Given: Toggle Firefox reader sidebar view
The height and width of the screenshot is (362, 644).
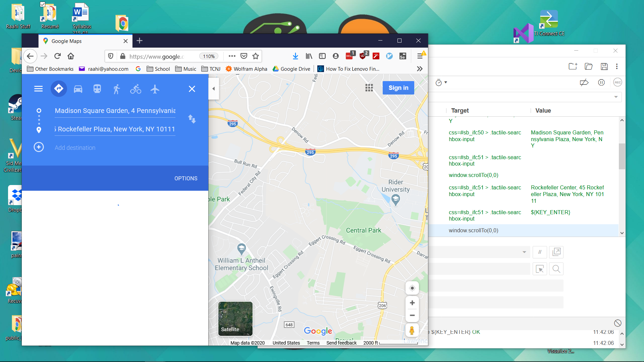Looking at the screenshot, I should (322, 56).
